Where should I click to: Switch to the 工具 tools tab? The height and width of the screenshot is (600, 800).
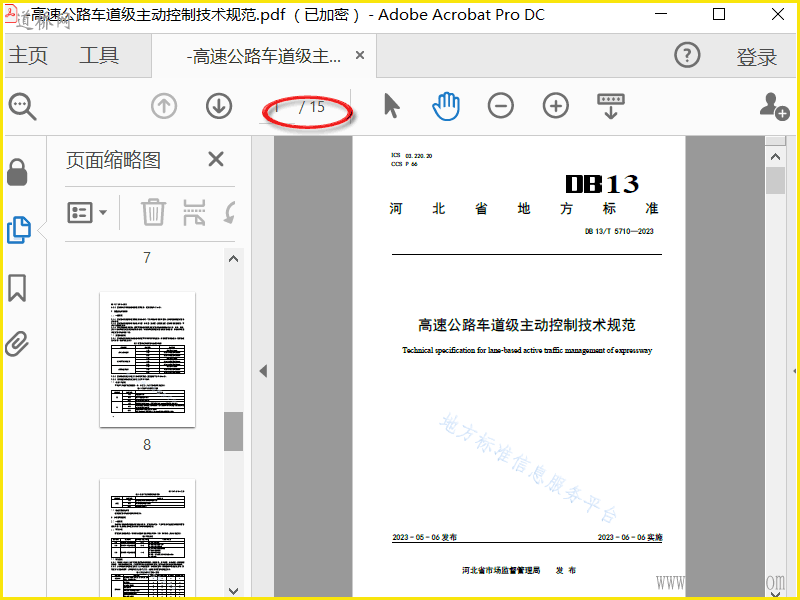(99, 55)
